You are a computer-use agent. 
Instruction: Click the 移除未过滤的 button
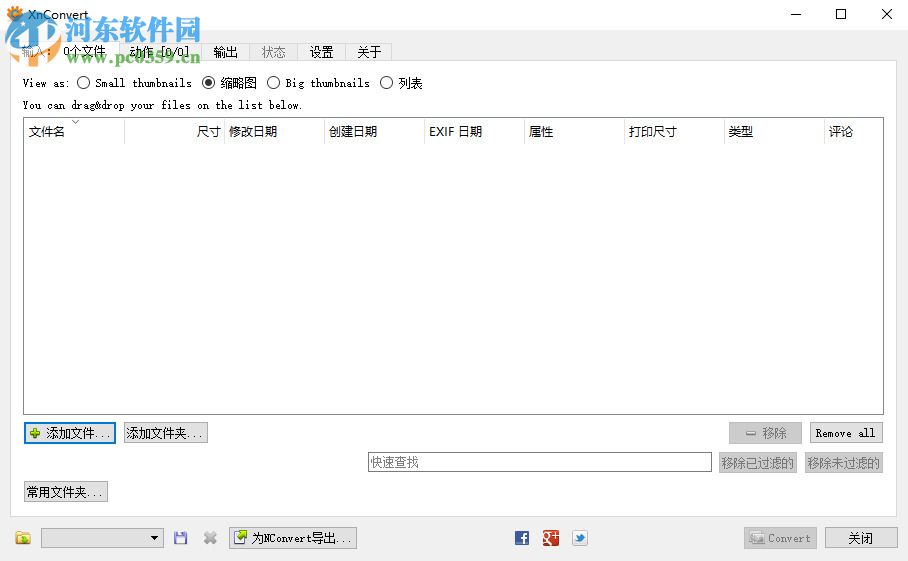coord(844,463)
